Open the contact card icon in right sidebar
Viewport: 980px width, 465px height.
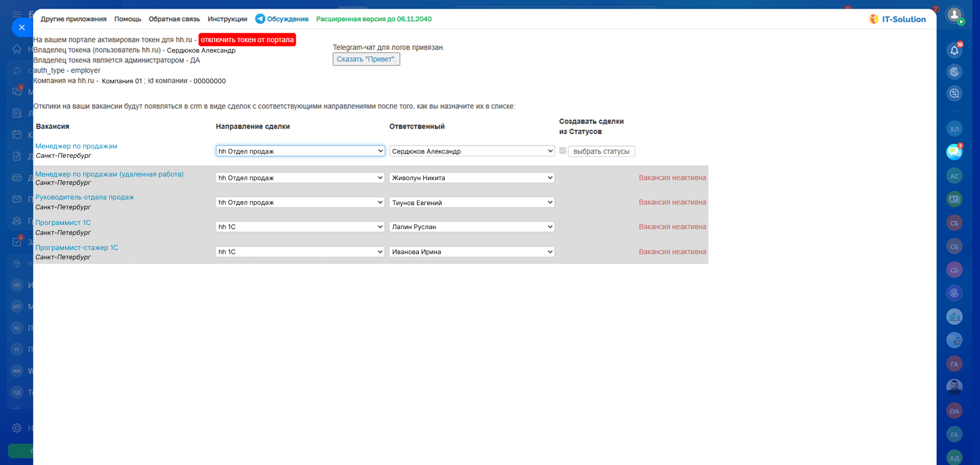(954, 199)
